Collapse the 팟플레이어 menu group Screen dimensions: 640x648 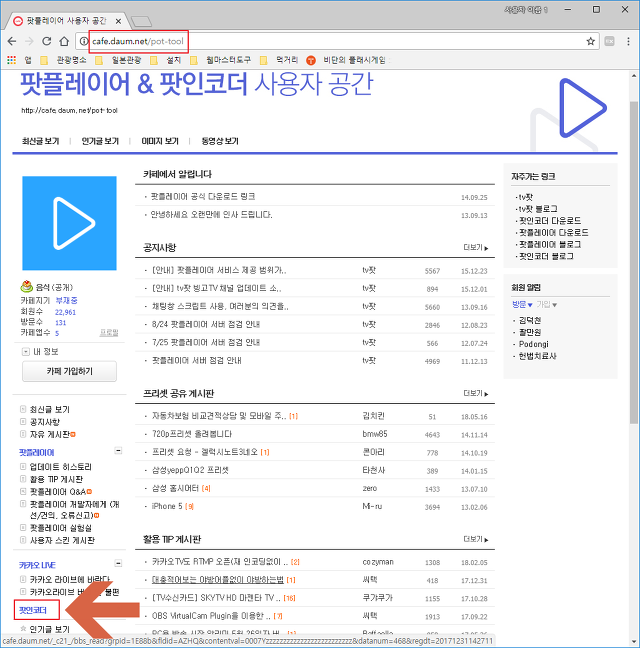[x=118, y=450]
